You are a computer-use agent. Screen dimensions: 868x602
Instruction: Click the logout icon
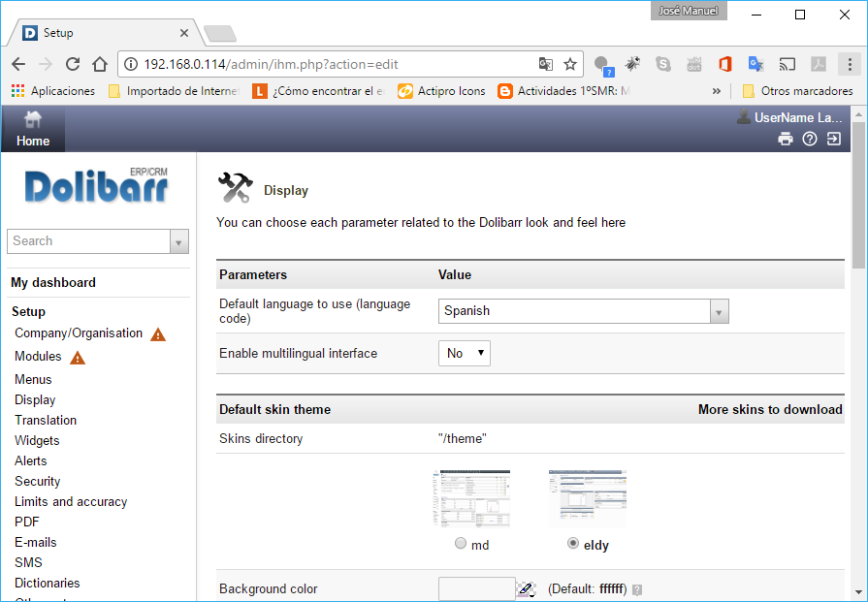834,139
